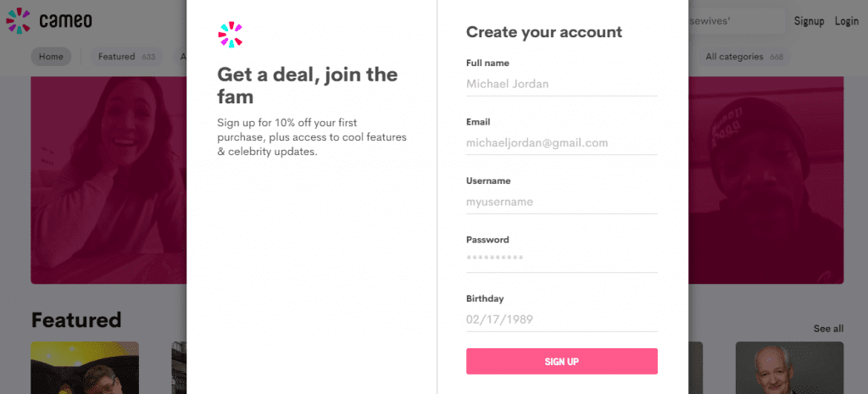Open the bald man's featured thumbnail
The image size is (868, 394).
(x=788, y=368)
